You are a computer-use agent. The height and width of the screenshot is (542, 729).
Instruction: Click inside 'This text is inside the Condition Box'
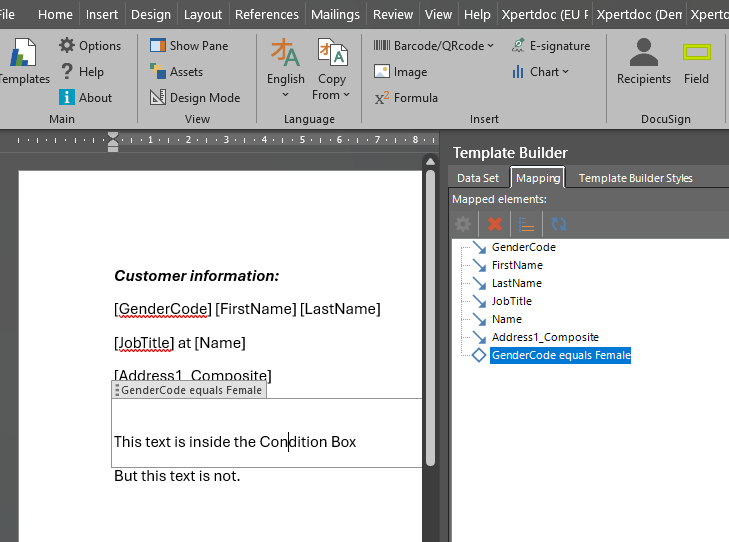235,442
